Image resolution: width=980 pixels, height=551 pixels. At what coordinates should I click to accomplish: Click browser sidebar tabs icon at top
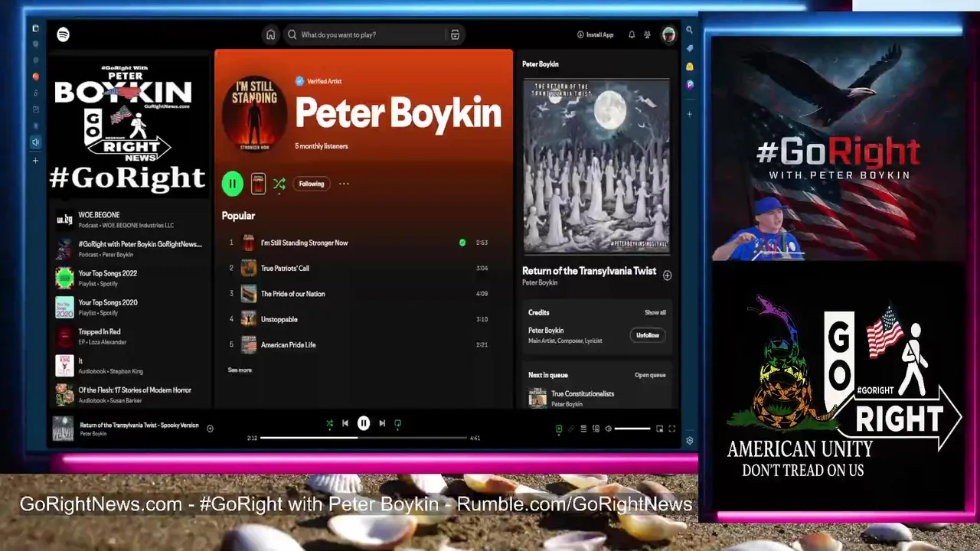pyautogui.click(x=35, y=28)
